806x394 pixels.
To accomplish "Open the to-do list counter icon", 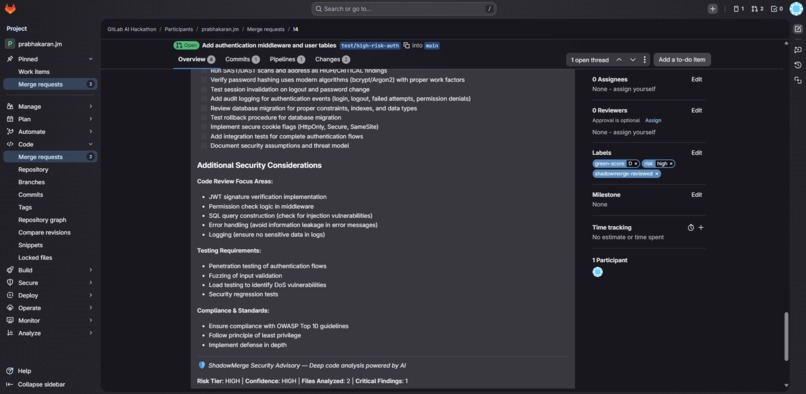I will pos(777,9).
